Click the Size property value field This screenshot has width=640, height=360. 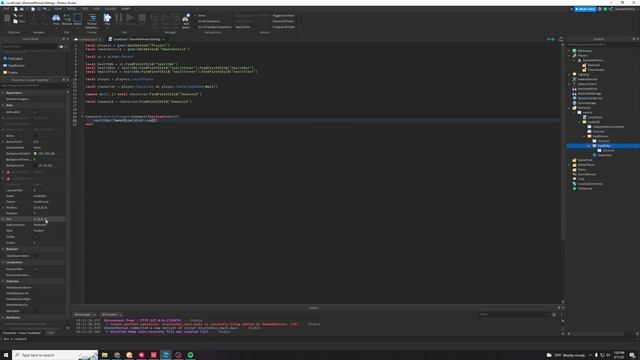click(x=49, y=219)
